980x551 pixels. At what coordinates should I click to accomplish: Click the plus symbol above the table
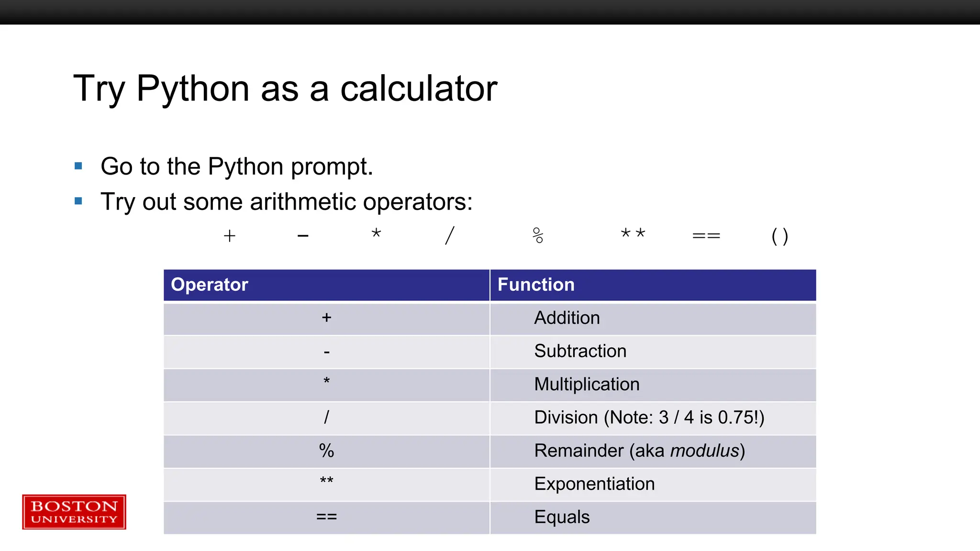(x=230, y=236)
